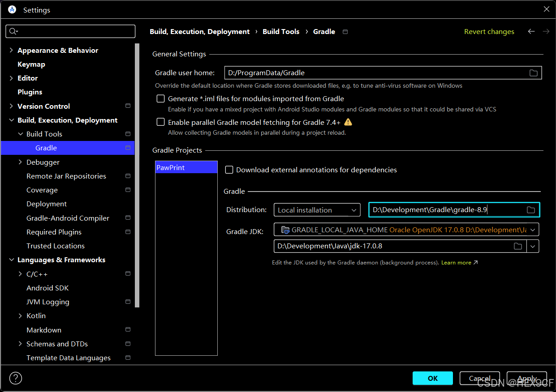Click the Cancel button
This screenshot has height=392, width=556.
point(480,378)
